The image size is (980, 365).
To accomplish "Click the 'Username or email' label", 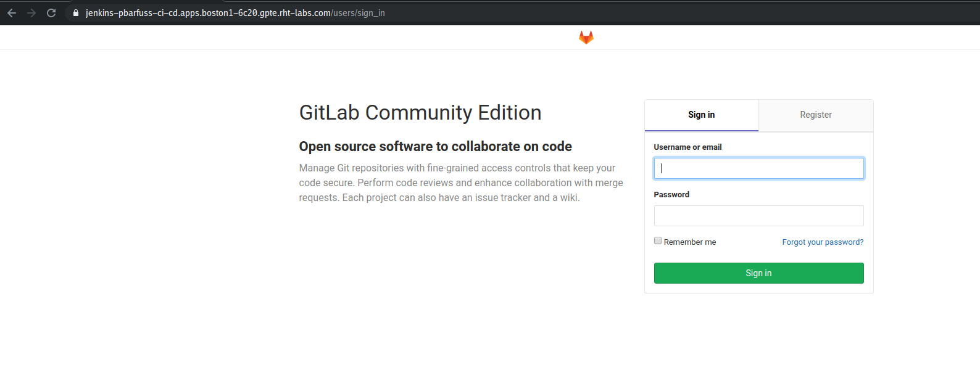I will click(687, 147).
